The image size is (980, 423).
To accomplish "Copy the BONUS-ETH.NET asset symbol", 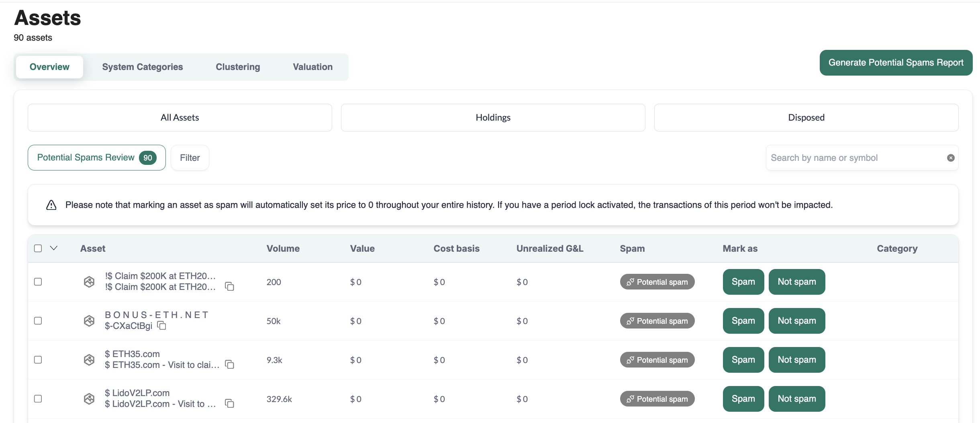I will click(x=161, y=326).
